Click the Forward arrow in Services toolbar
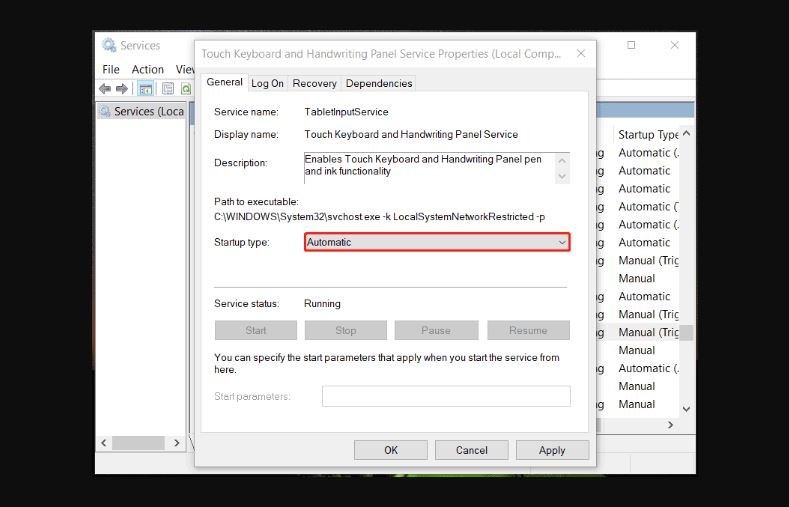 pyautogui.click(x=122, y=89)
